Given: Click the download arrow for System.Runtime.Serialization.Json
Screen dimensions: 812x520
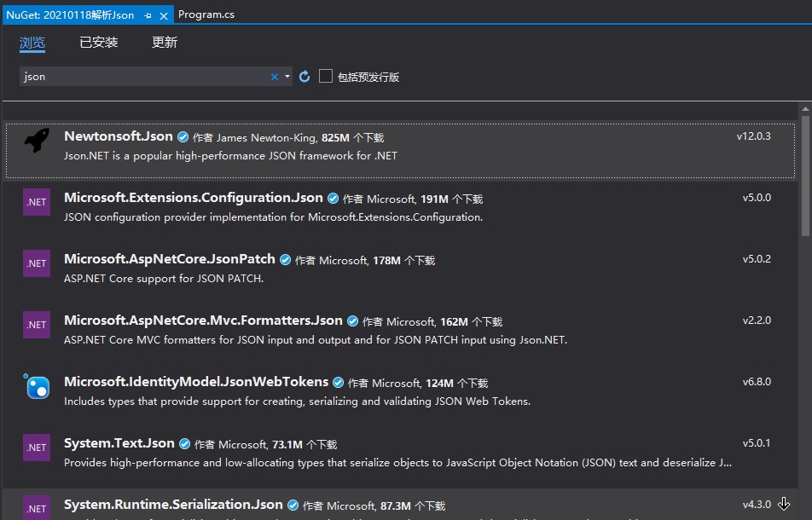Looking at the screenshot, I should tap(784, 504).
